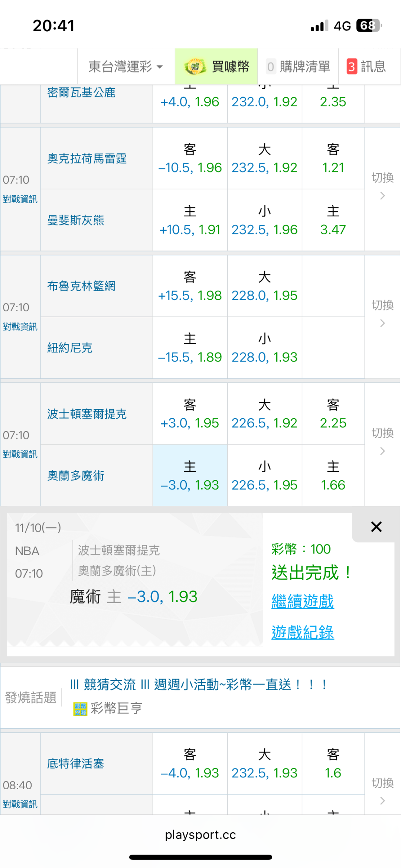Viewport: 401px width, 868px height.
Task: Click the 繼續遊戲 link
Action: pos(303,601)
